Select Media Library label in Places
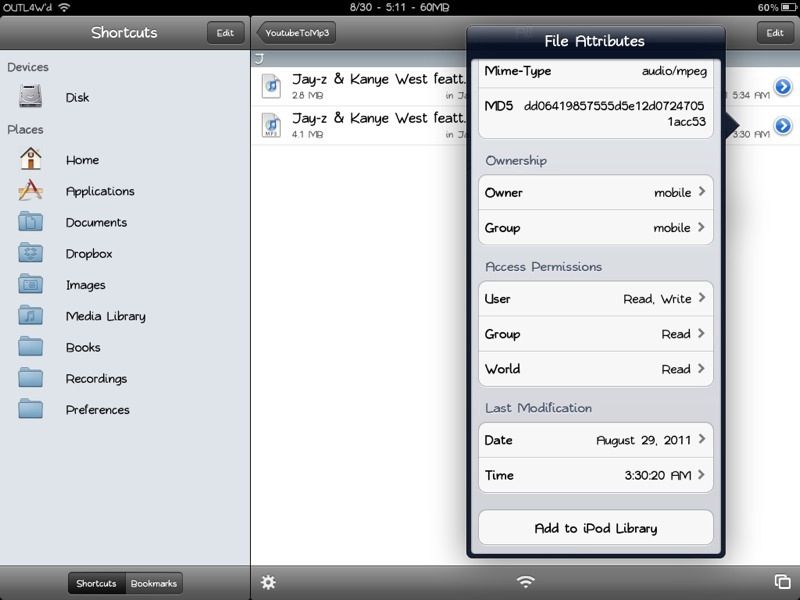 pos(106,316)
